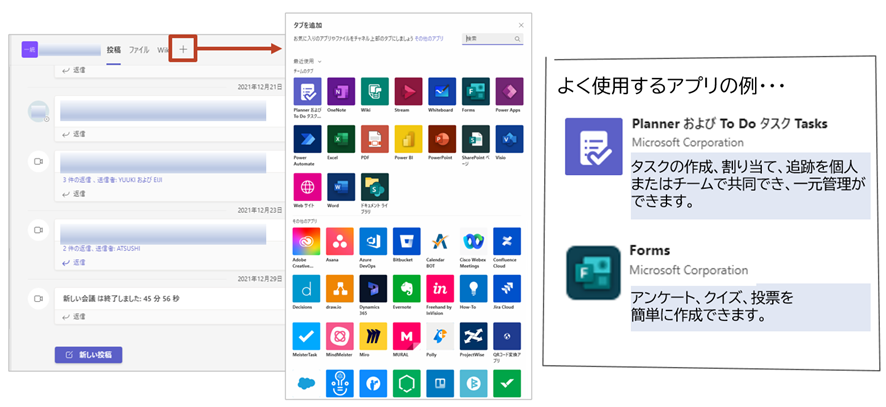Pick the Stream app tile

click(x=409, y=92)
